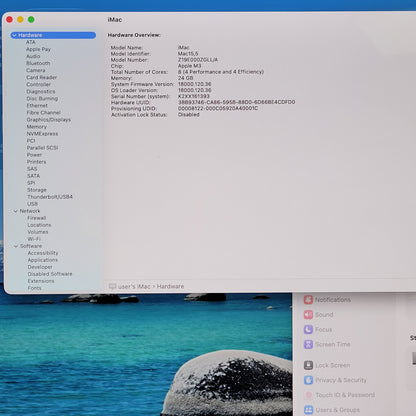The width and height of the screenshot is (416, 416).
Task: Click the Memory value 24 GB
Action: coord(185,78)
